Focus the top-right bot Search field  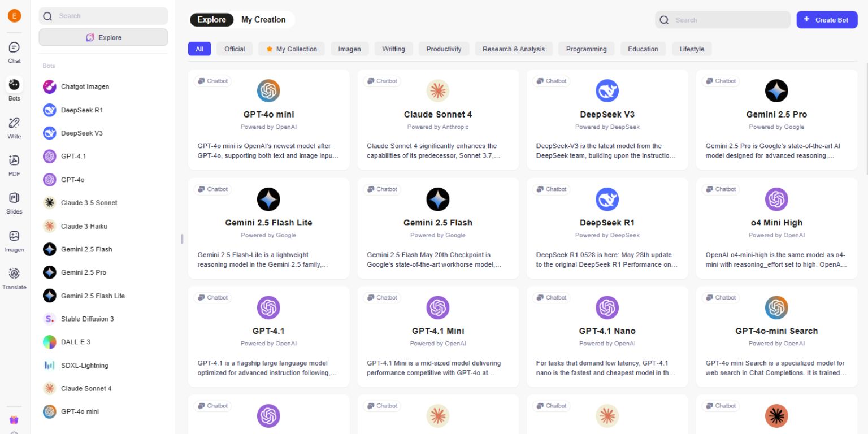[723, 20]
